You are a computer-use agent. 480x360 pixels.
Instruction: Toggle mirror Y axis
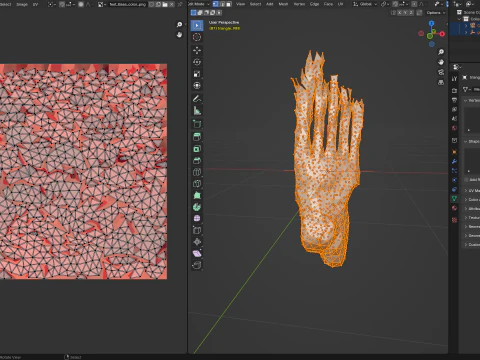pyautogui.click(x=405, y=13)
